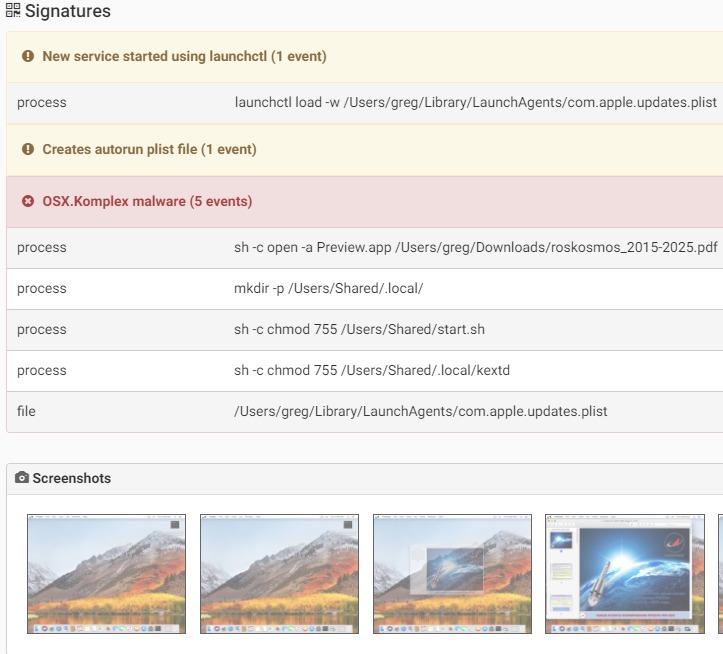
Task: Click the Signatures section heading
Action: (68, 11)
